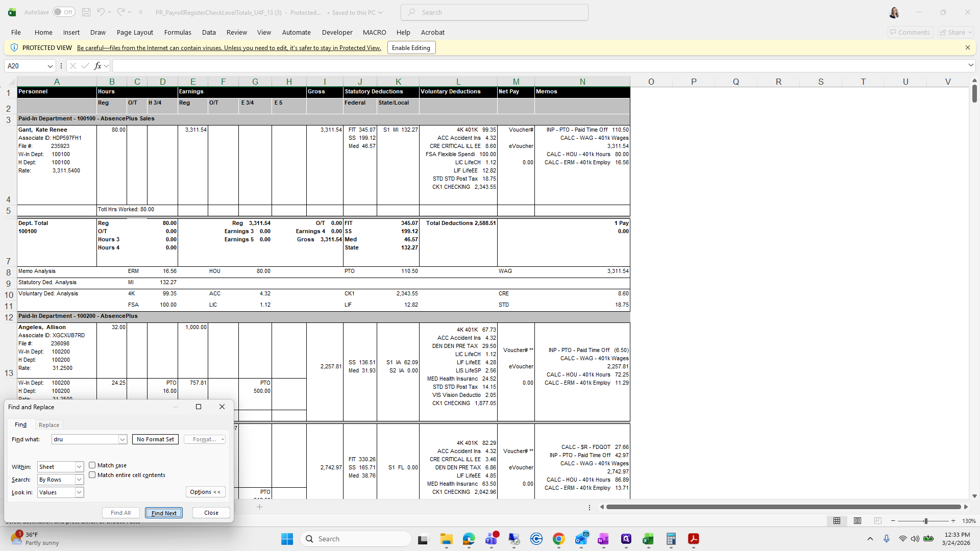980x551 pixels.
Task: Click the Undo arrow icon
Action: tap(101, 12)
